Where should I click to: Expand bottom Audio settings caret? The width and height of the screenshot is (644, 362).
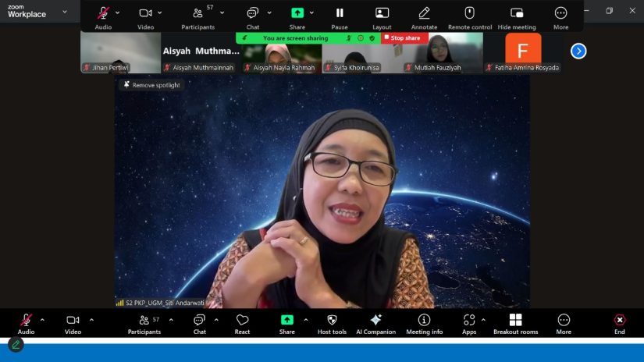(42, 320)
